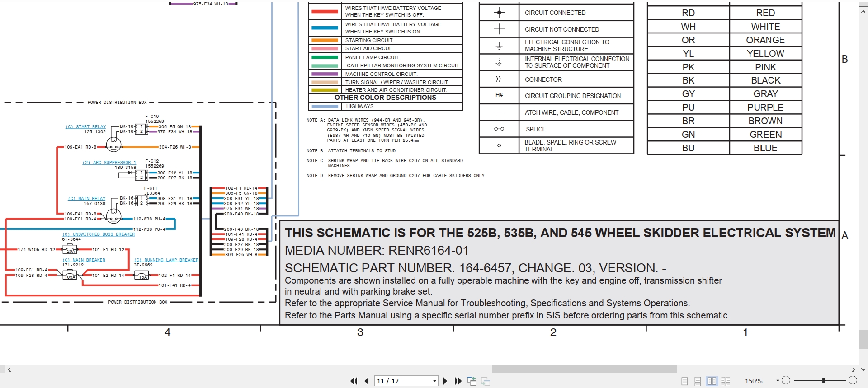868x388 pixels.
Task: Click the blue key-on voltage legend swatch
Action: click(325, 28)
